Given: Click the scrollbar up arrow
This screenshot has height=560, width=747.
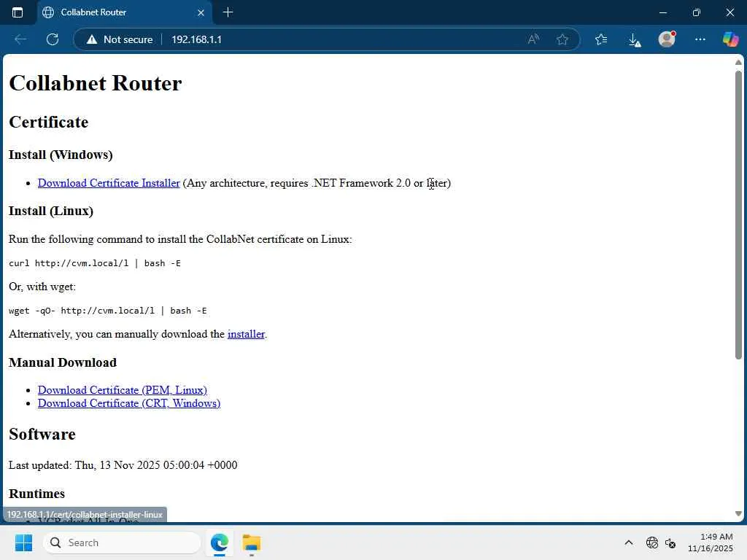Looking at the screenshot, I should (x=738, y=63).
